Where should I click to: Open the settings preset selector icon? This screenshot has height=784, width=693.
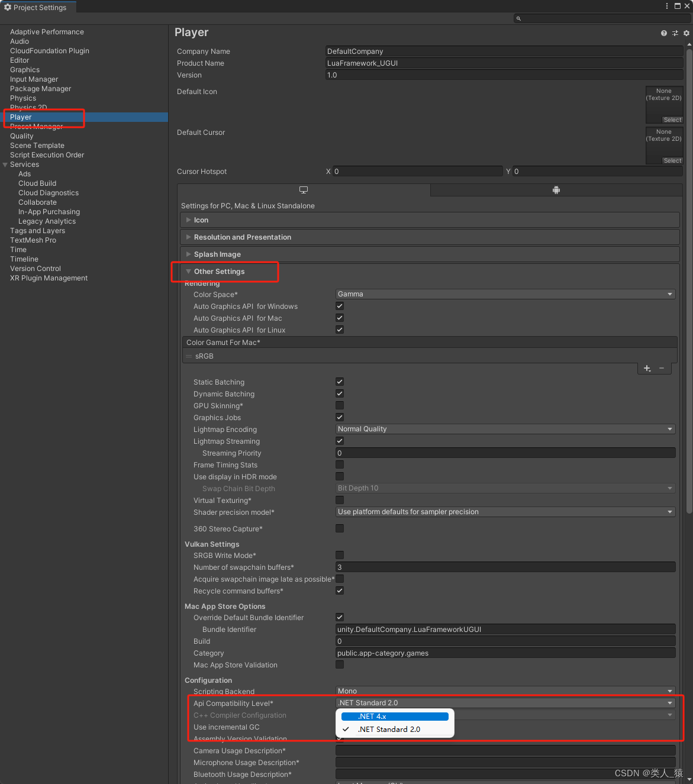coord(675,33)
